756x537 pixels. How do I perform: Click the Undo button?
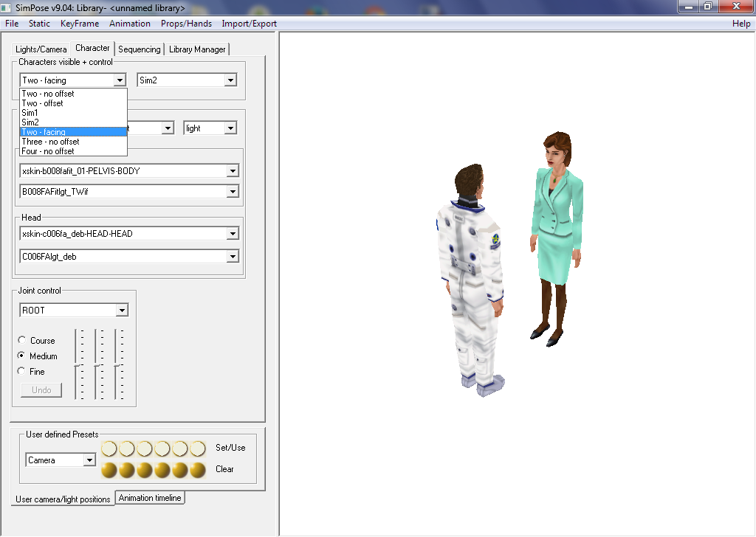[x=41, y=390]
